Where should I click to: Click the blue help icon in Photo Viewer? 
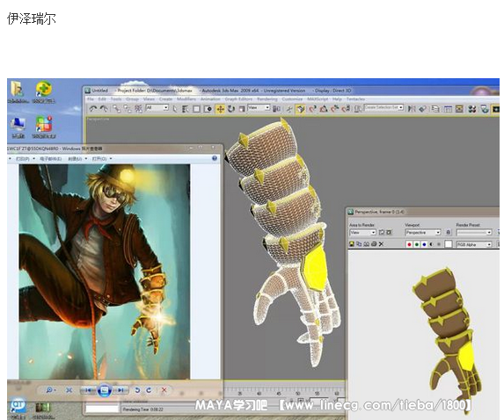pyautogui.click(x=215, y=158)
